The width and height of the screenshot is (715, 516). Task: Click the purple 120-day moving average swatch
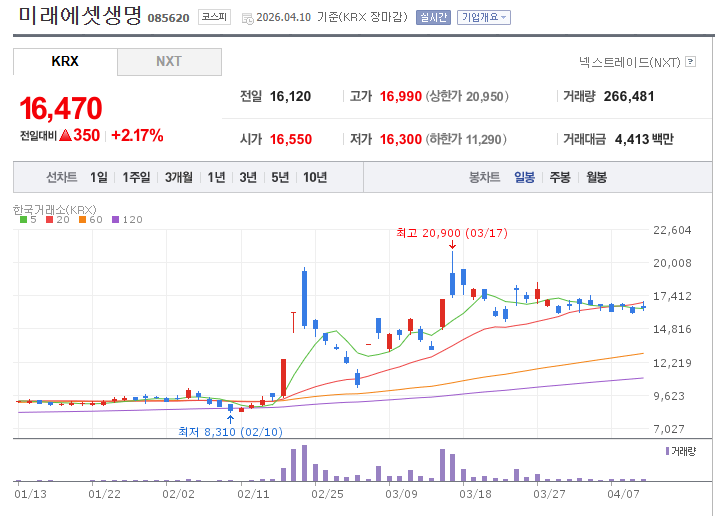pos(115,219)
